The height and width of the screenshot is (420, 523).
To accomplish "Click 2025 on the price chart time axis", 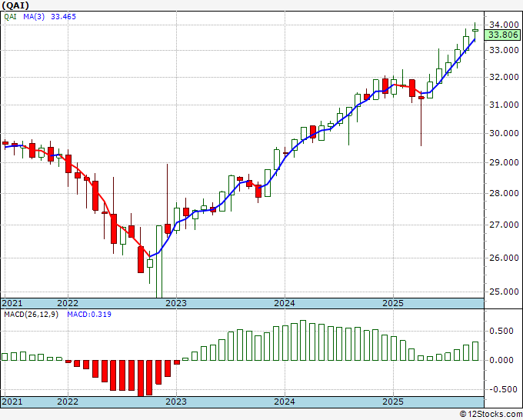I will 393,303.
